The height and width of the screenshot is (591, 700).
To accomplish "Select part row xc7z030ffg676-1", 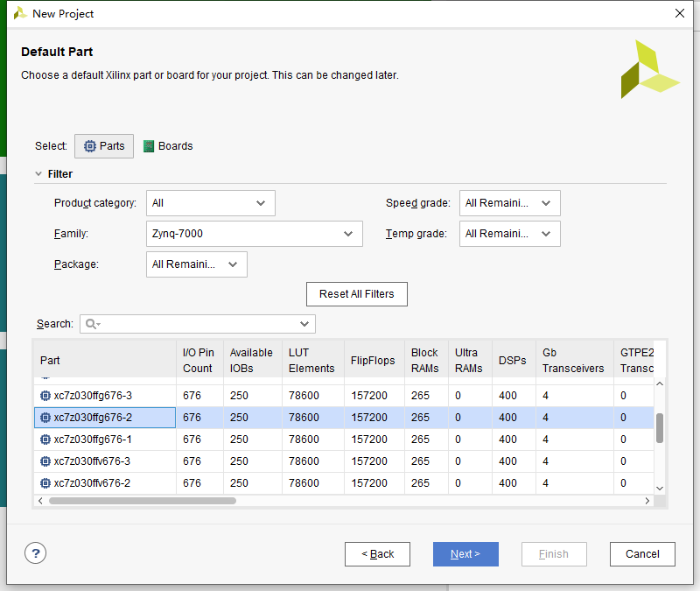I will click(x=344, y=440).
